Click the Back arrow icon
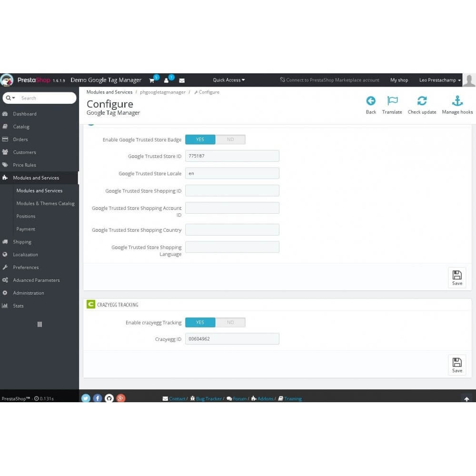476x476 pixels. click(371, 101)
